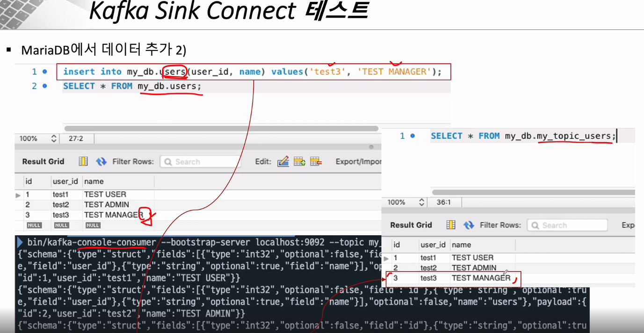
Task: Select the TEST ADMIN cell in users table
Action: [x=107, y=204]
